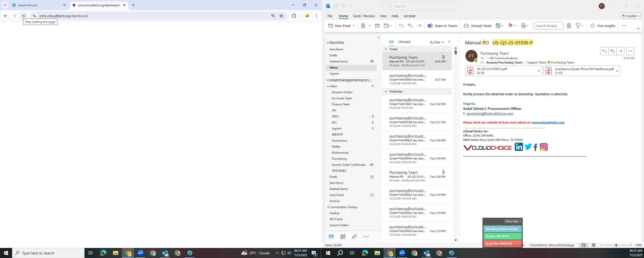The image size is (644, 258).
Task: Toggle sort order arrow in message list
Action: pos(449,42)
